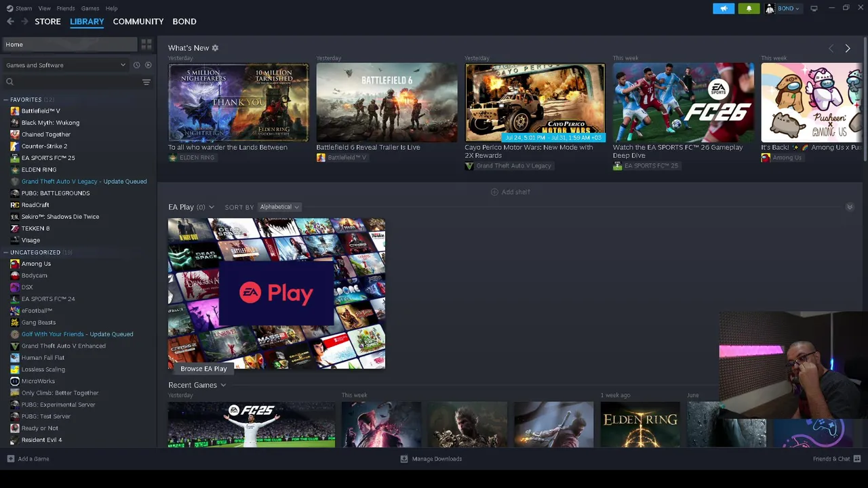This screenshot has width=868, height=488.
Task: Open What's New settings gear
Action: pyautogui.click(x=215, y=48)
